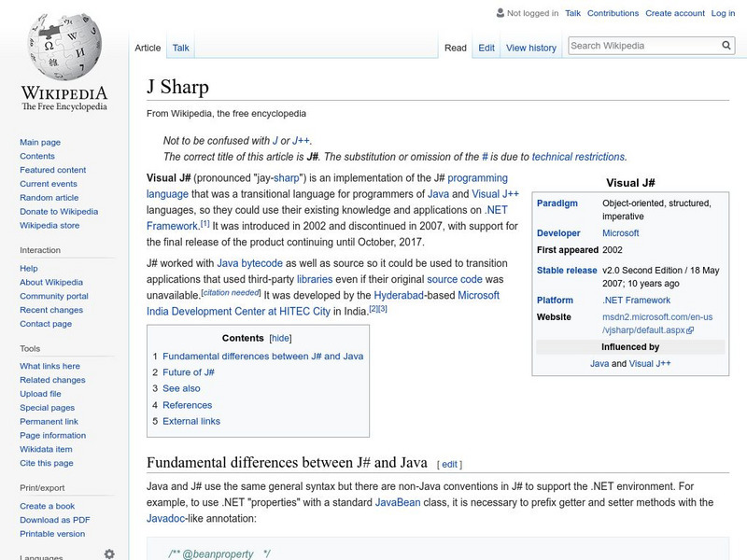Open Wikipedia store link
The width and height of the screenshot is (747, 560).
(49, 225)
